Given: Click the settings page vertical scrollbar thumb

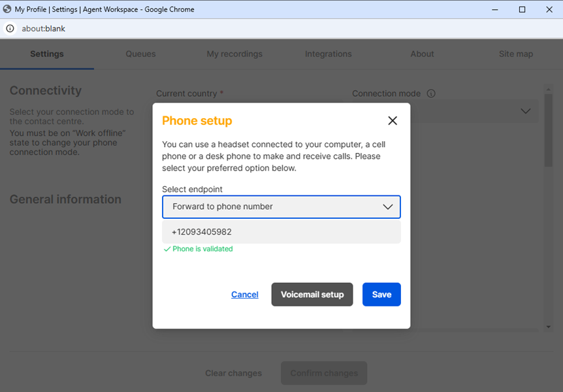Looking at the screenshot, I should tap(548, 130).
